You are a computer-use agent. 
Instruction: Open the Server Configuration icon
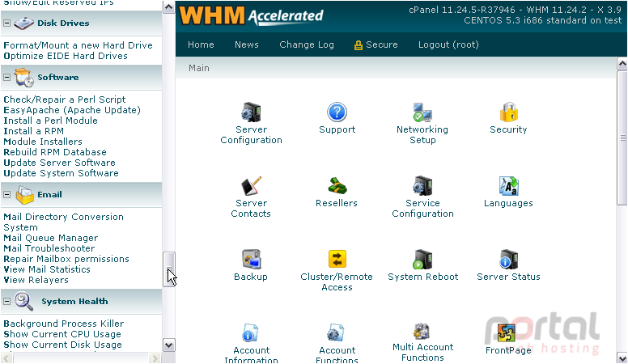pyautogui.click(x=251, y=112)
